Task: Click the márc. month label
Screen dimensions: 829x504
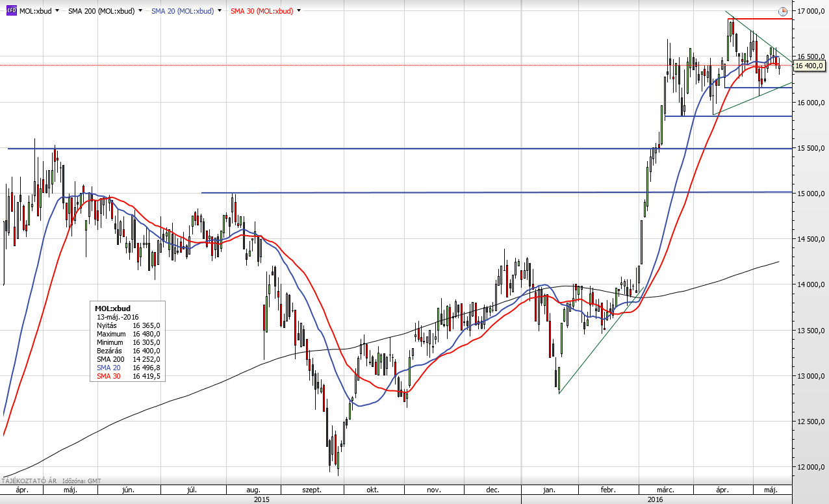Action: 665,490
